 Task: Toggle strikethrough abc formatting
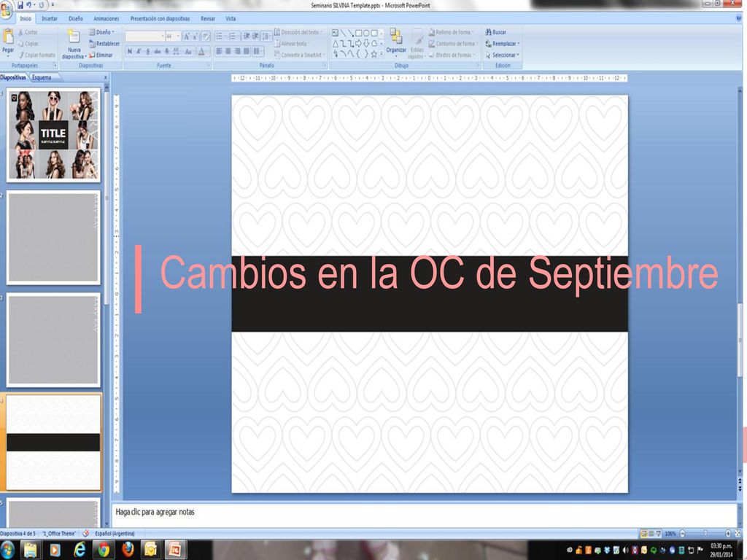[x=158, y=52]
